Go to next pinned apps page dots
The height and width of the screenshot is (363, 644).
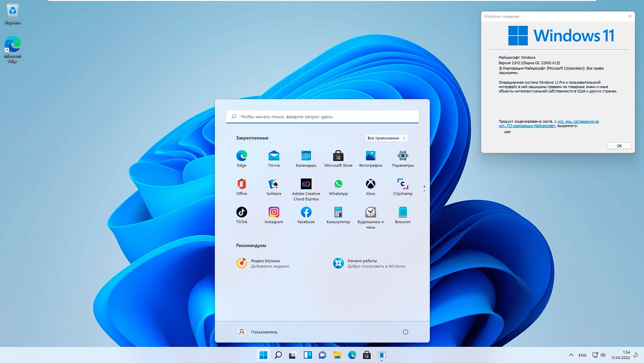coord(424,189)
